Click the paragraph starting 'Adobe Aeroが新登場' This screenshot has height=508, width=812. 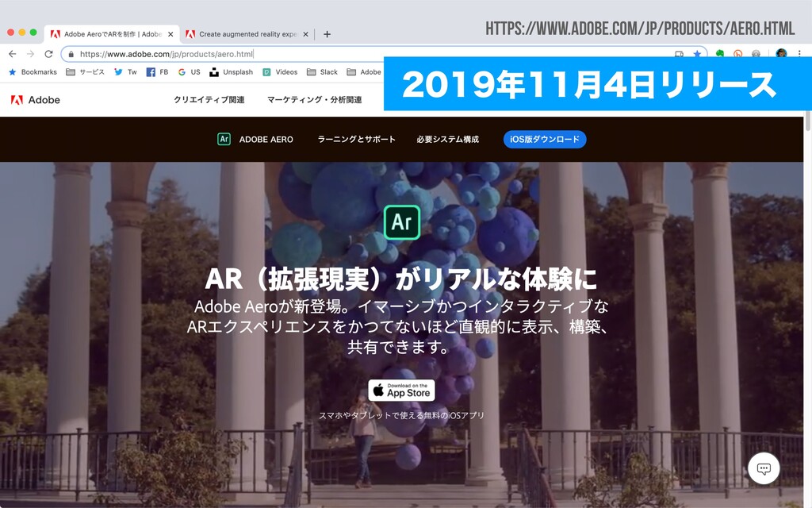[398, 326]
